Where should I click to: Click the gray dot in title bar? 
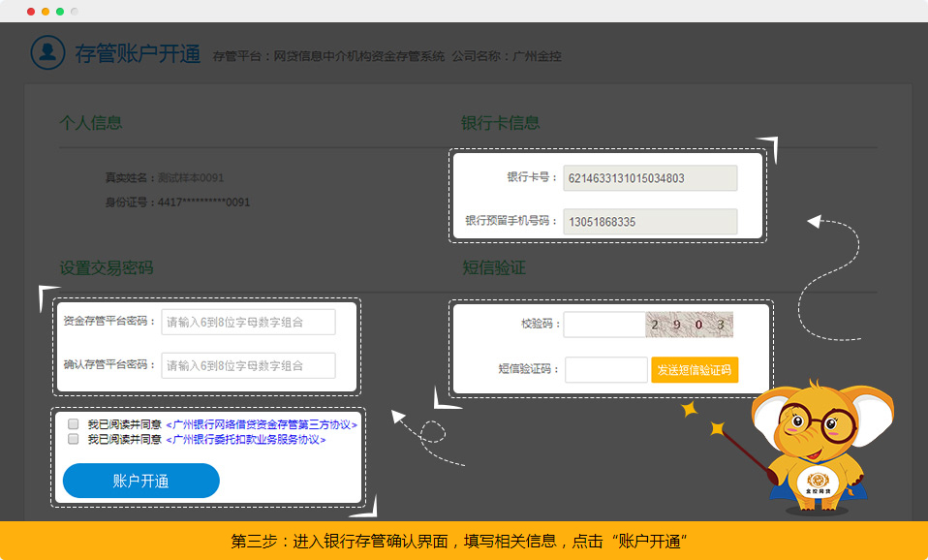pos(75,12)
